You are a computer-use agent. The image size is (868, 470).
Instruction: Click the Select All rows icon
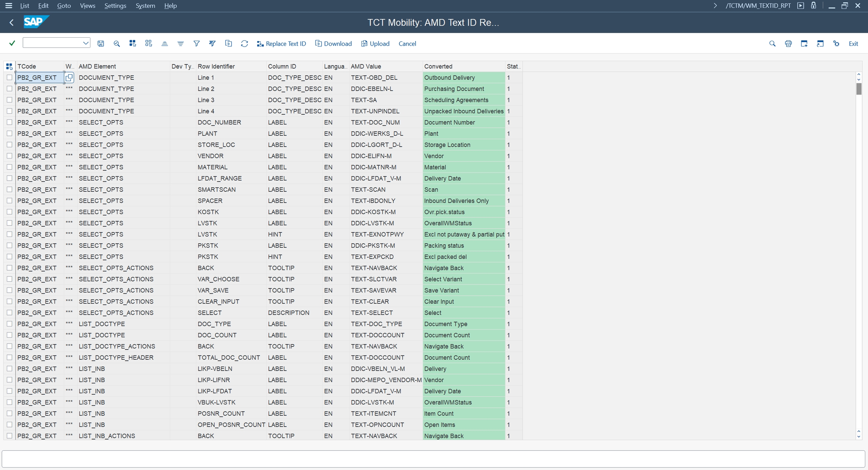tap(132, 44)
